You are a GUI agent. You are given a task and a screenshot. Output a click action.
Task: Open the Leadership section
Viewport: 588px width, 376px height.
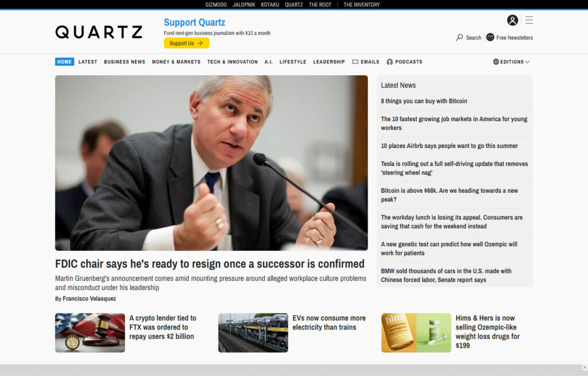click(x=329, y=62)
